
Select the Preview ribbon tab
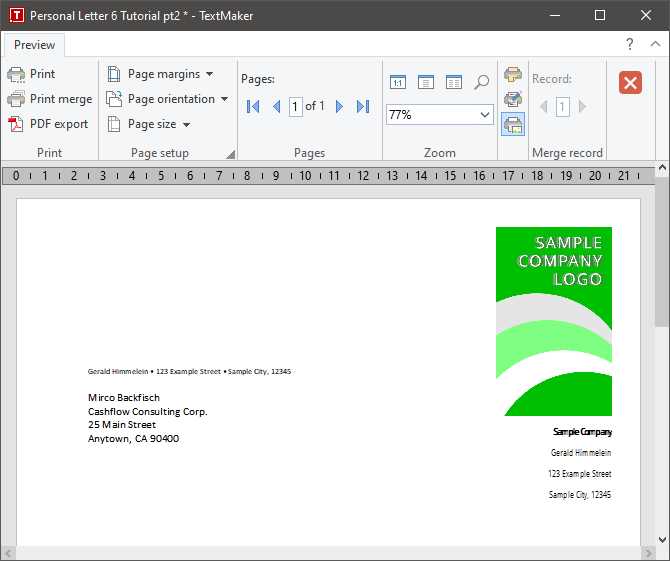pyautogui.click(x=35, y=45)
